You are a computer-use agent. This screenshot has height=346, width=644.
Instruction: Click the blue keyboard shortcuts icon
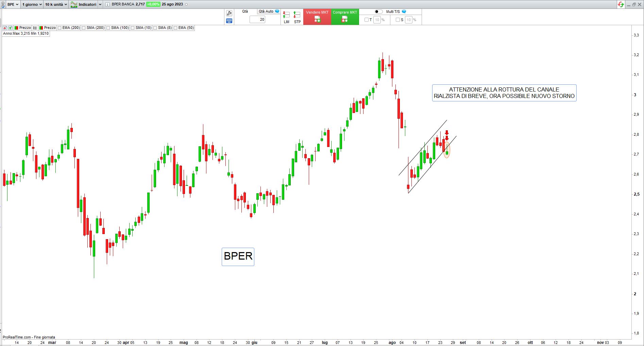coord(229,21)
